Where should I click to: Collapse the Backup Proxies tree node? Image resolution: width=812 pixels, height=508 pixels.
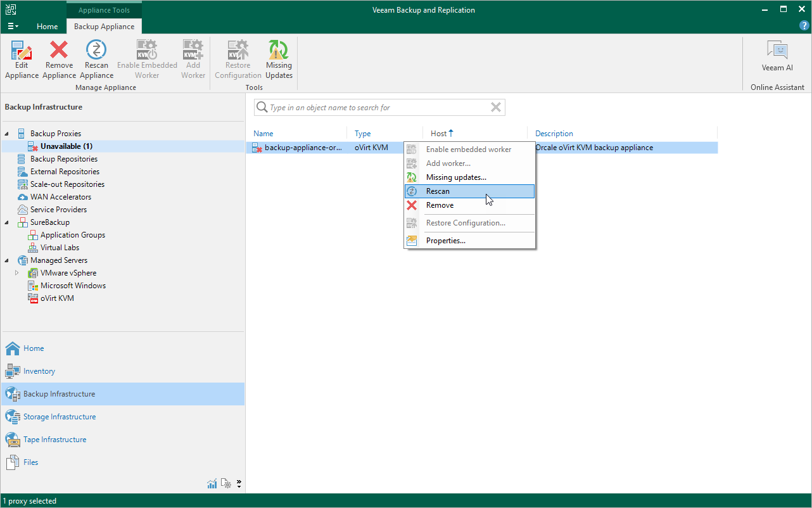[x=7, y=134]
